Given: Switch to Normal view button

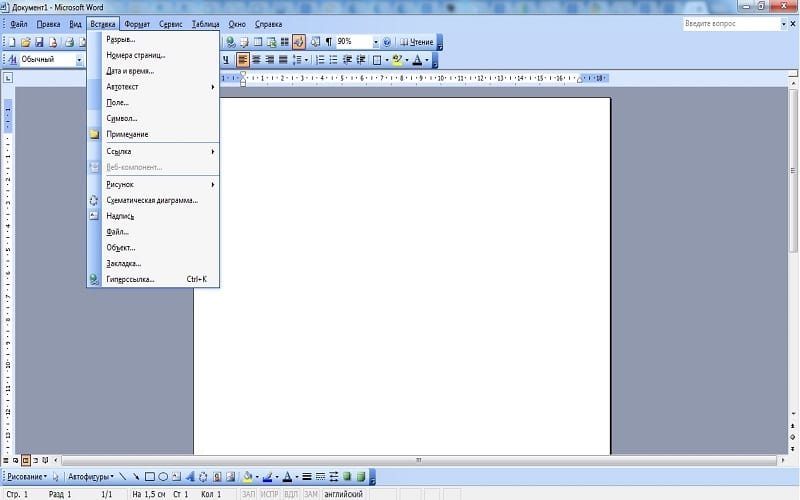Looking at the screenshot, I should pyautogui.click(x=6, y=460).
